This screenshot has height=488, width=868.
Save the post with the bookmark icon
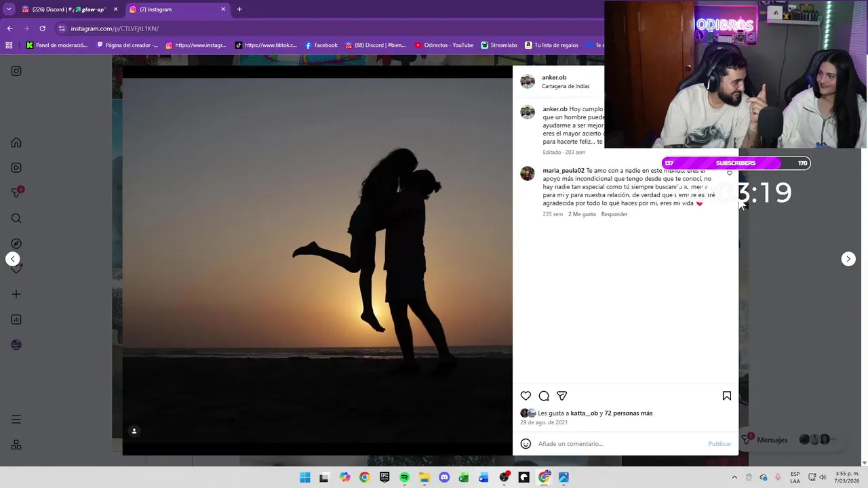[726, 396]
